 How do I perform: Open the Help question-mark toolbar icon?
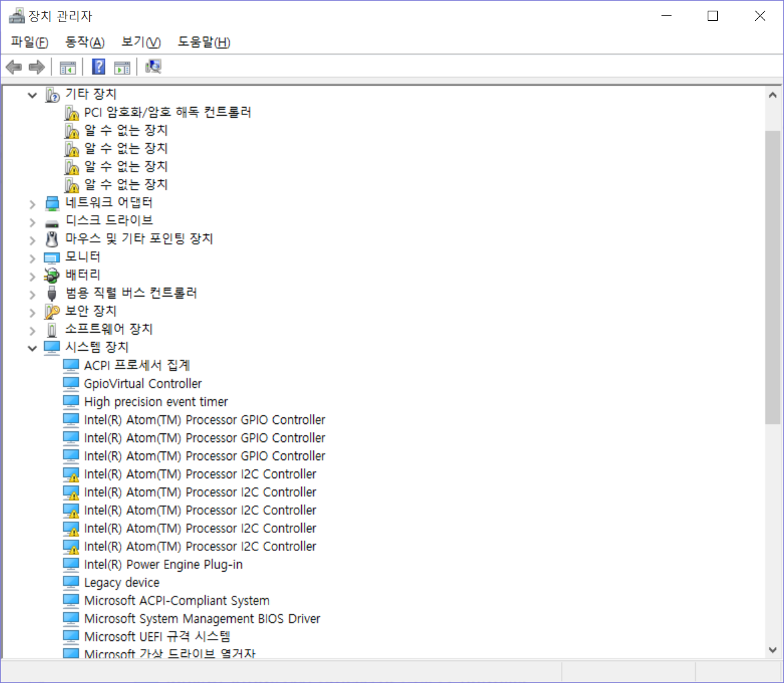point(98,66)
